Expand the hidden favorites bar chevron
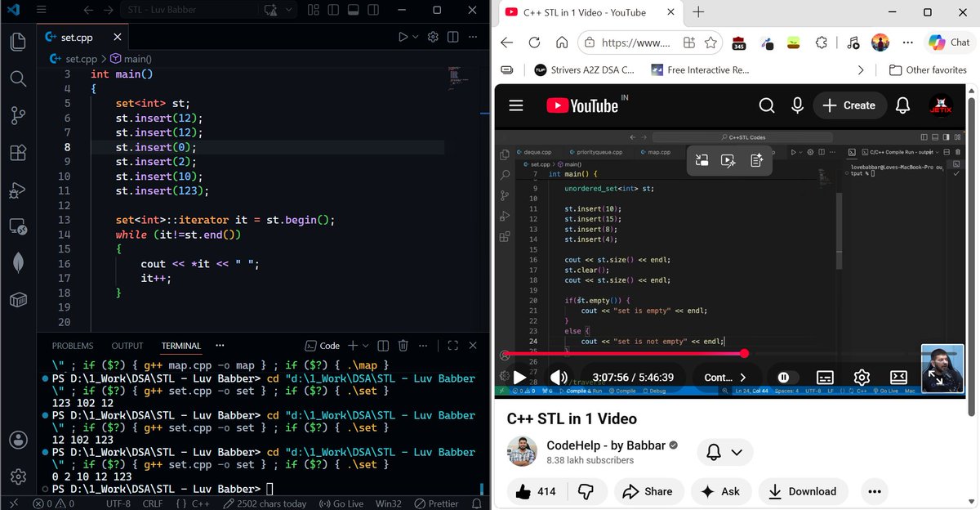980x510 pixels. pyautogui.click(x=860, y=70)
